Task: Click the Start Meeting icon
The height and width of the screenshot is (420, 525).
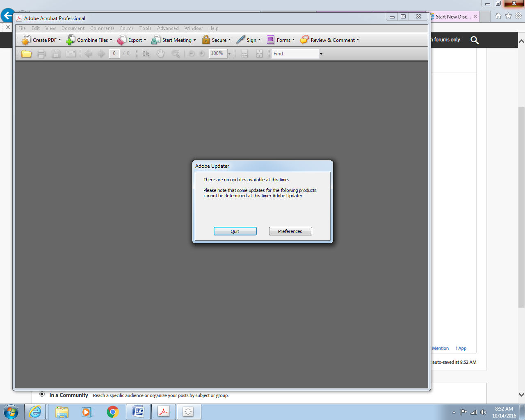Action: tap(156, 40)
